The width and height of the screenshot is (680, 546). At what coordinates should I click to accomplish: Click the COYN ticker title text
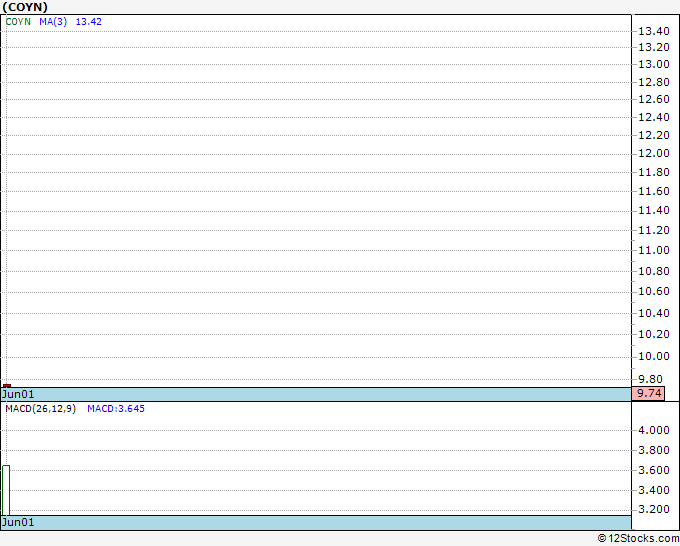click(25, 7)
